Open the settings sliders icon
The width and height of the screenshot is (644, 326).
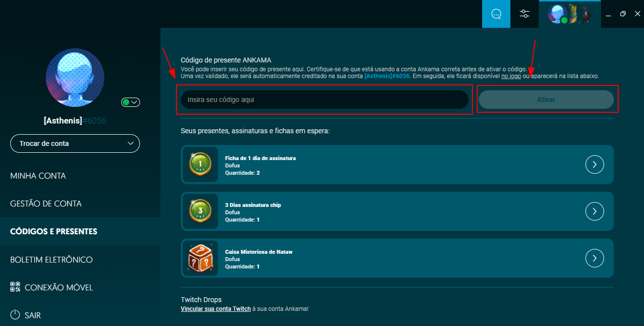525,14
